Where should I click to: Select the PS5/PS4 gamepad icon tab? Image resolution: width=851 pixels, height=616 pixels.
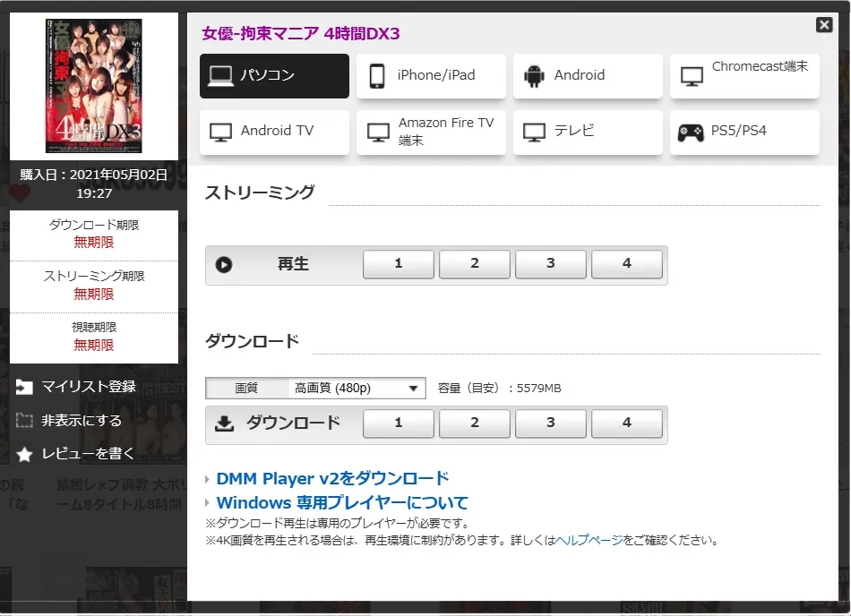coord(691,133)
